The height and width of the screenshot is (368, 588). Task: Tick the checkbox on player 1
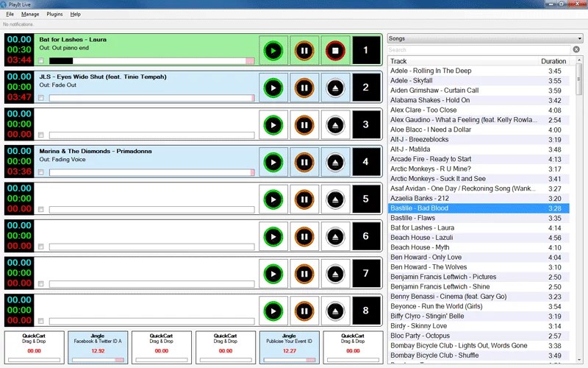[41, 61]
